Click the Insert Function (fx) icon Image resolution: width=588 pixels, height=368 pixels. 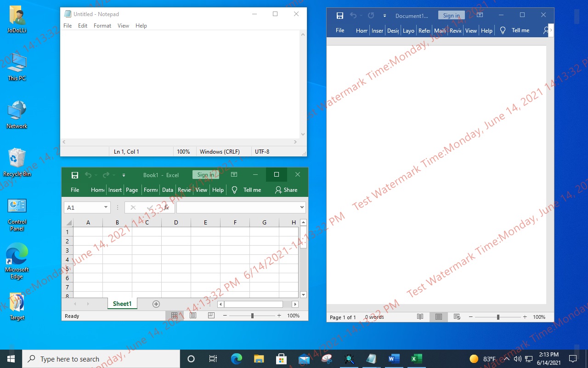point(166,207)
